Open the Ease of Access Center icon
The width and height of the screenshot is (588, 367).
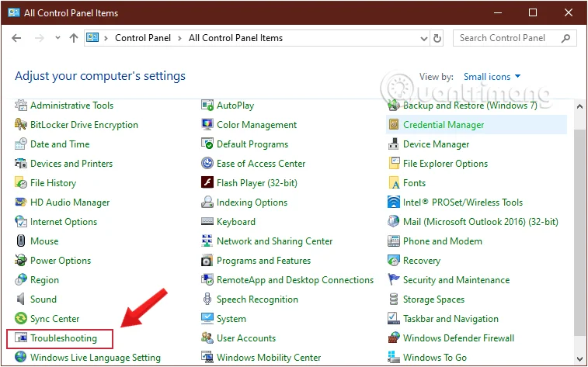tap(207, 164)
